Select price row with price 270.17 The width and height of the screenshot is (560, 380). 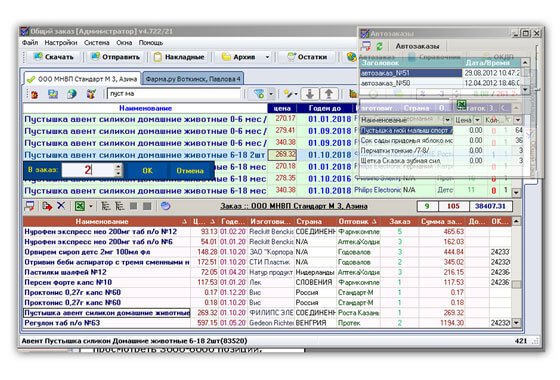pos(189,119)
